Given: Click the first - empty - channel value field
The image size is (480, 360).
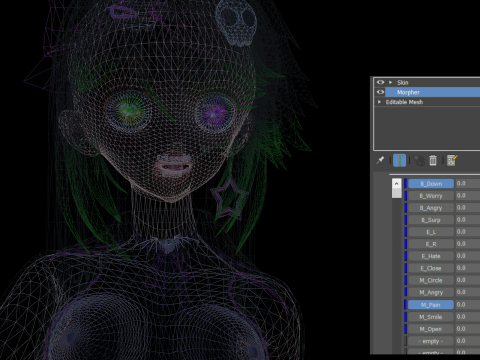Looking at the screenshot, I should [468, 341].
